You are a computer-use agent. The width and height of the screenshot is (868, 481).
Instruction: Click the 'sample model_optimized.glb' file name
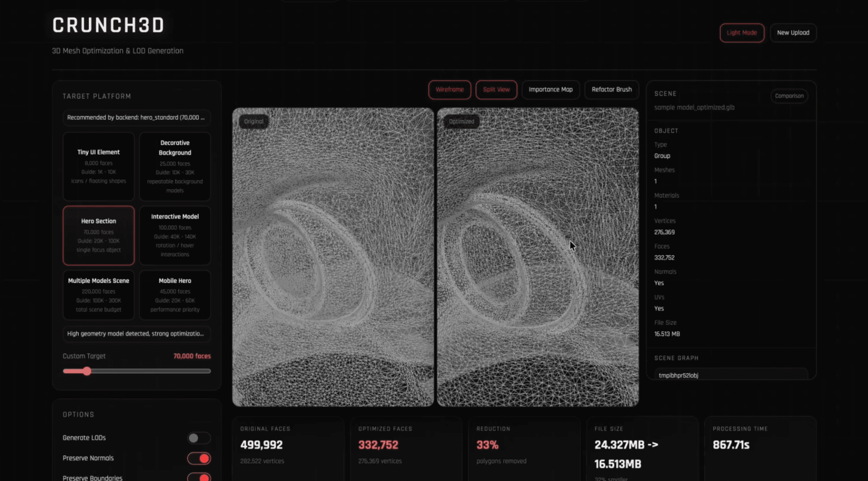[694, 108]
